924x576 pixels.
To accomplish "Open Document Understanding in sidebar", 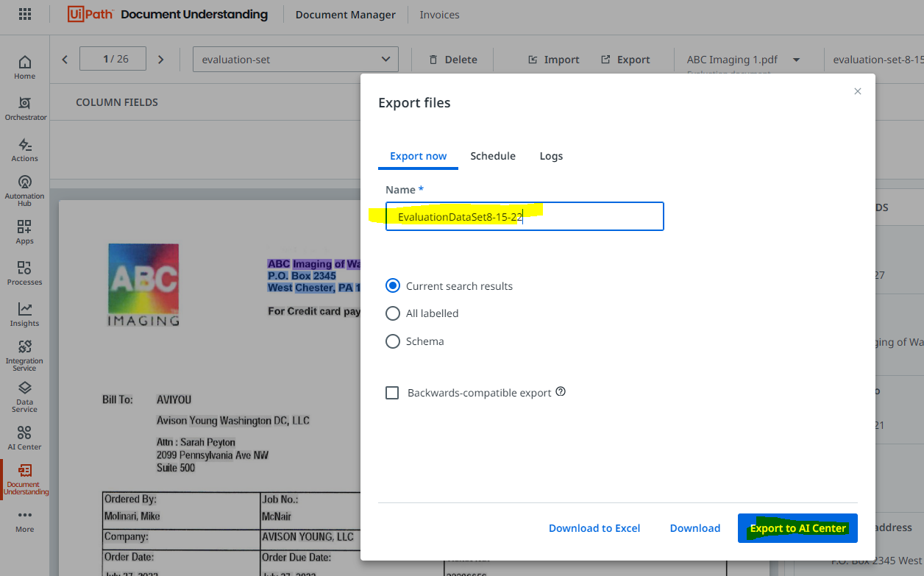I will pos(24,480).
